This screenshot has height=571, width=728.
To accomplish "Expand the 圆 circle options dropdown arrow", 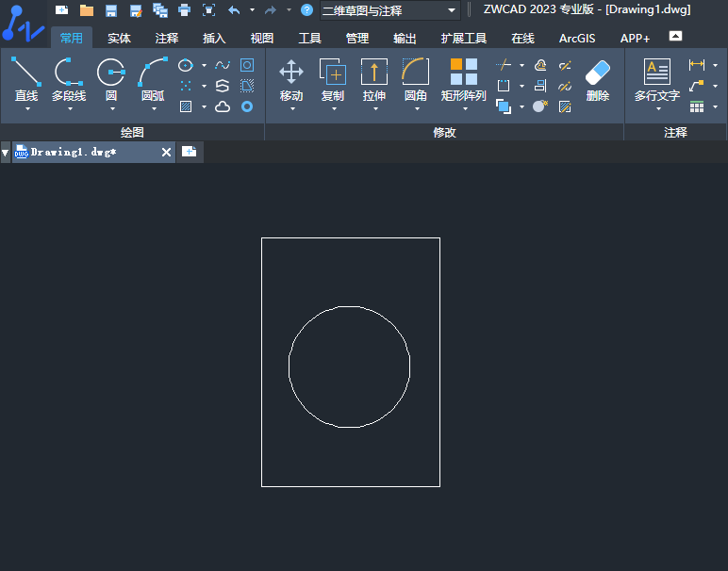I will pyautogui.click(x=112, y=109).
